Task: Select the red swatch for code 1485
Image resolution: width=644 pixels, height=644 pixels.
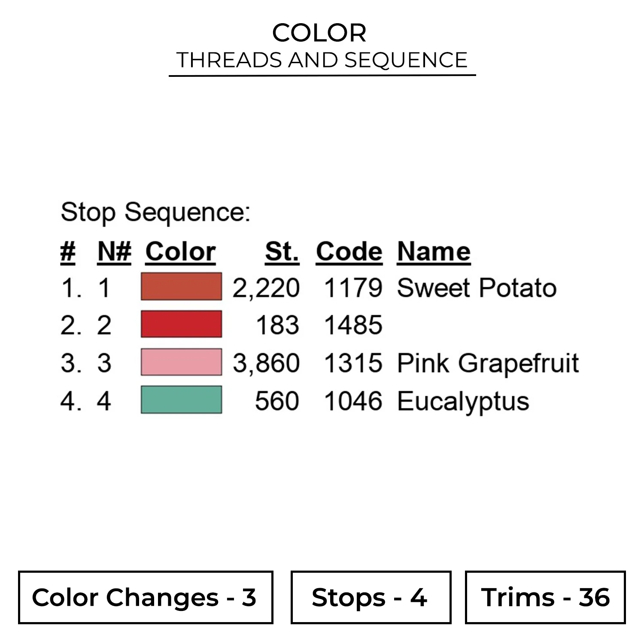Action: pos(181,324)
